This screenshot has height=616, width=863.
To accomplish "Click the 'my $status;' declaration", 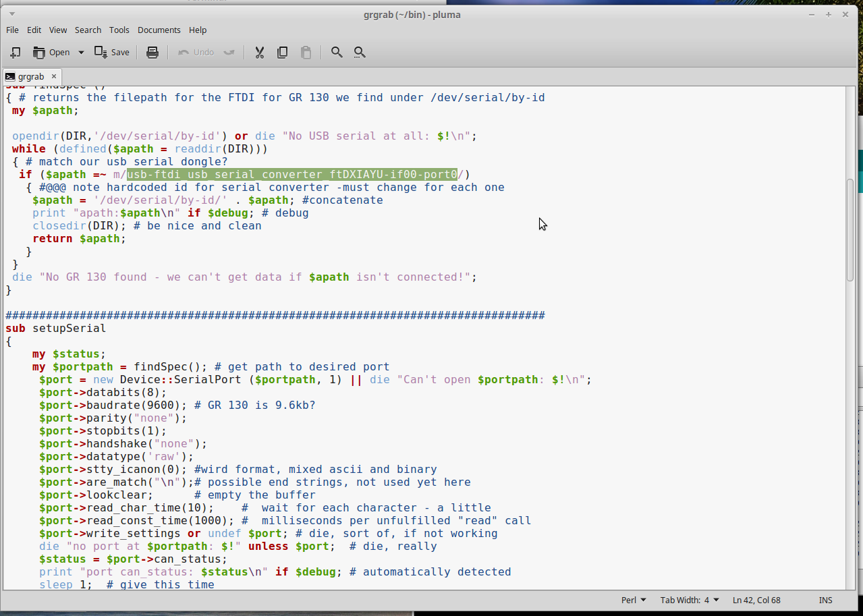I will [69, 354].
